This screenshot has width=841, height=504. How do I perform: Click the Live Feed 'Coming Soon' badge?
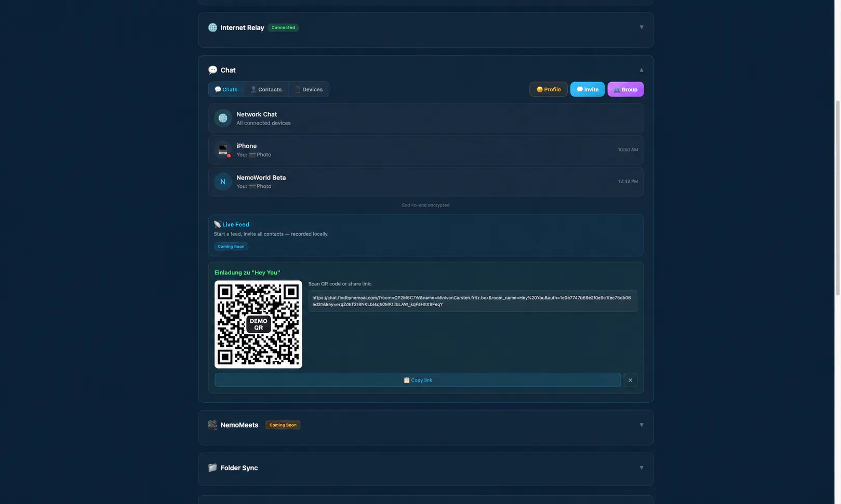pos(231,247)
